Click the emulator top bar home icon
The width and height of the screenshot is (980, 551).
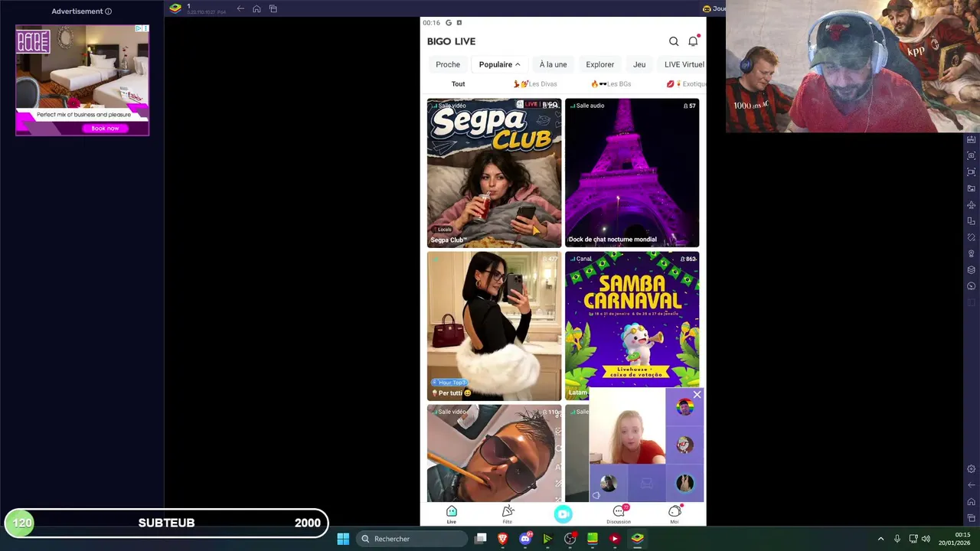click(x=256, y=8)
